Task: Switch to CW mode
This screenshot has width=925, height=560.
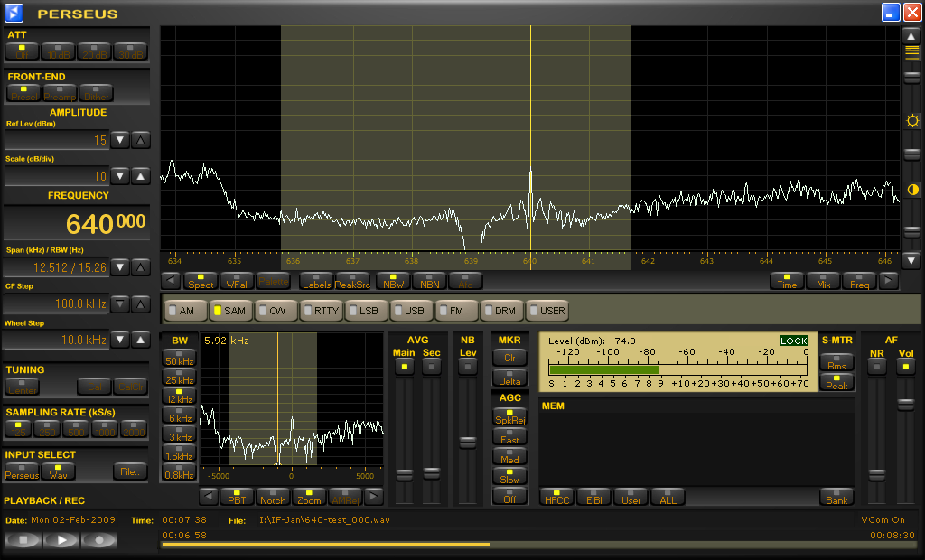Action: (x=276, y=311)
